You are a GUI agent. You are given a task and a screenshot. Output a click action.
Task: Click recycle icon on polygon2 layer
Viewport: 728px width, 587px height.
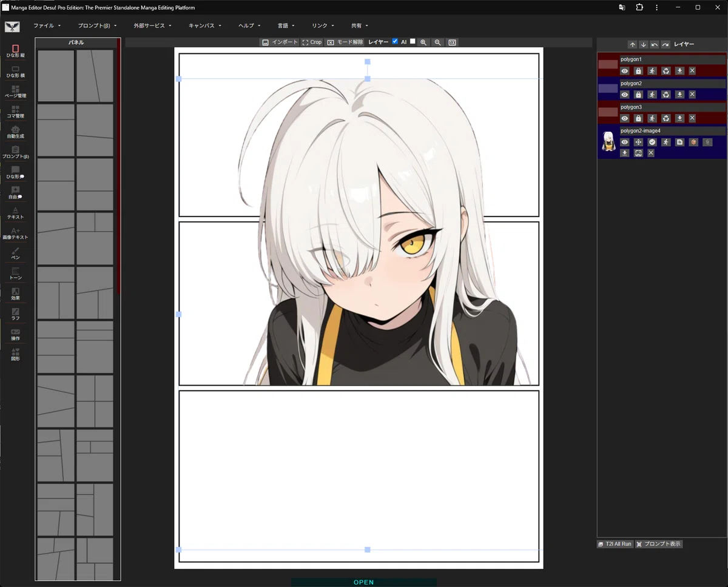point(666,95)
